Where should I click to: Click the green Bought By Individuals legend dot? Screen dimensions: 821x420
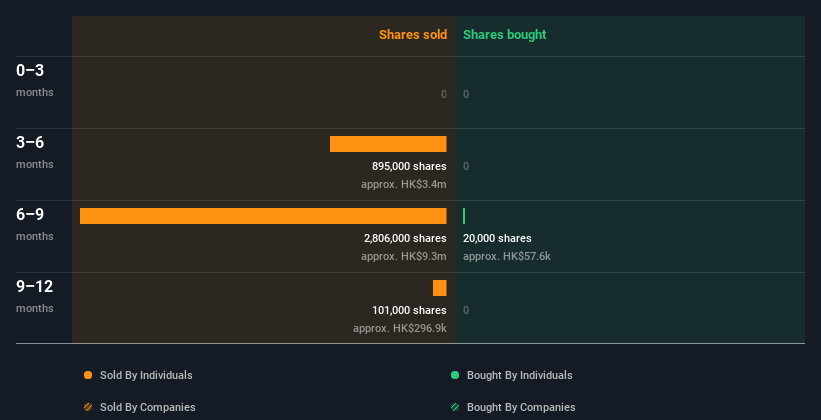tap(455, 375)
